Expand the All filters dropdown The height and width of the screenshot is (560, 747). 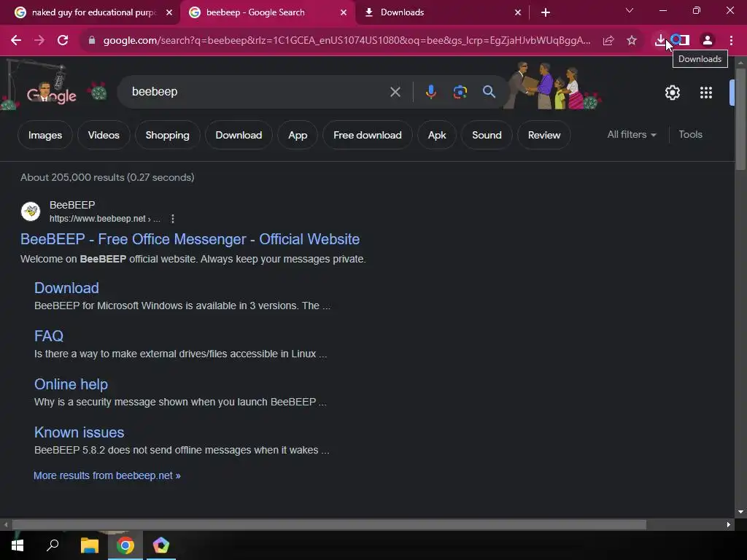coord(631,135)
